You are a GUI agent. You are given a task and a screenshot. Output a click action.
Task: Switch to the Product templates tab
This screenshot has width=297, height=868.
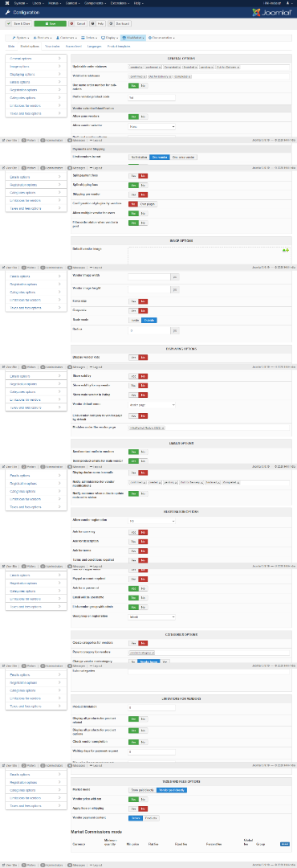coord(118,47)
